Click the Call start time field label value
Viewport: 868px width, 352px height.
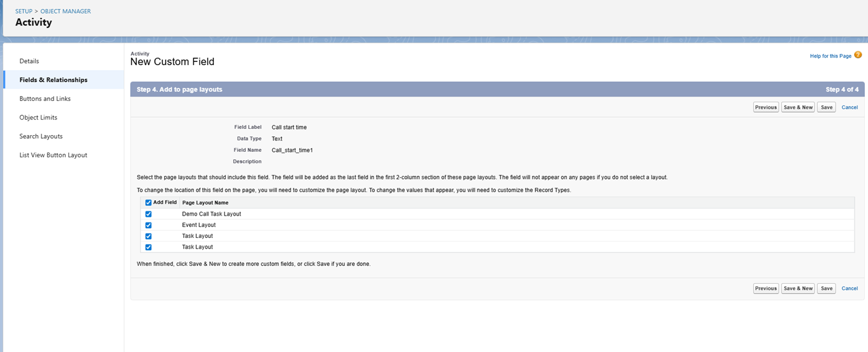289,127
